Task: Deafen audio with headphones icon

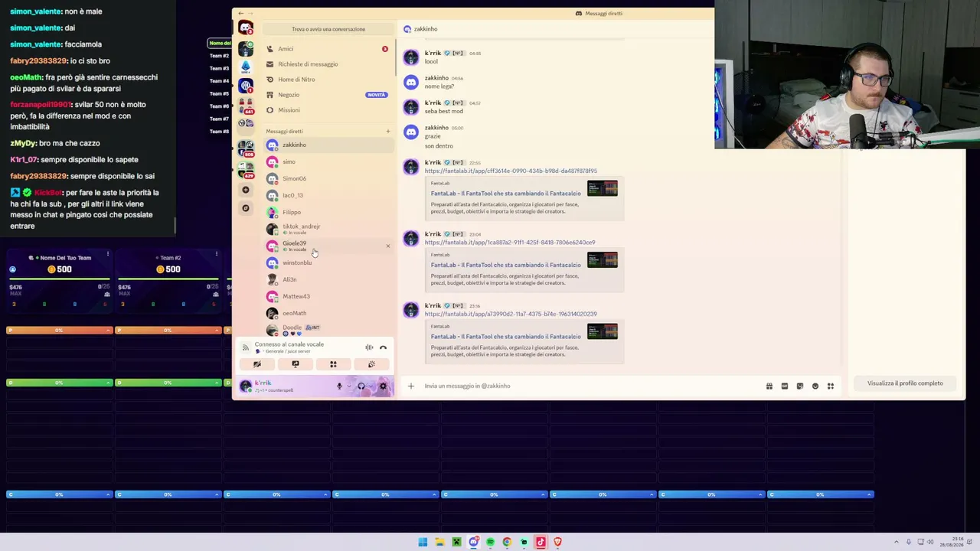Action: (361, 386)
